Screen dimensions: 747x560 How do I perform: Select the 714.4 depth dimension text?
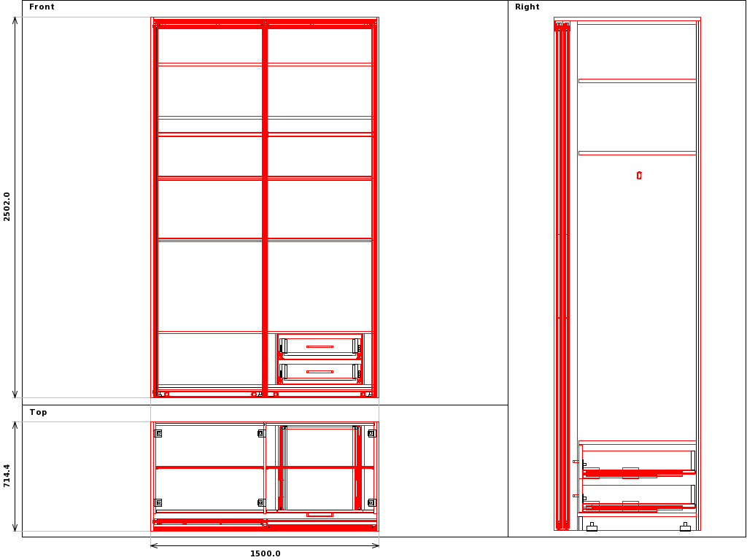(7, 475)
